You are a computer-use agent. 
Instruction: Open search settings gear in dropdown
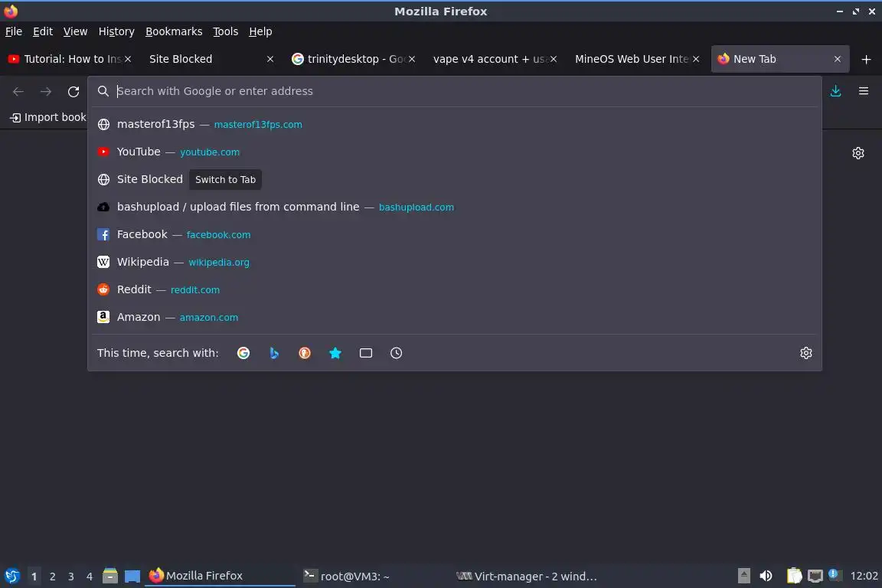pyautogui.click(x=805, y=353)
